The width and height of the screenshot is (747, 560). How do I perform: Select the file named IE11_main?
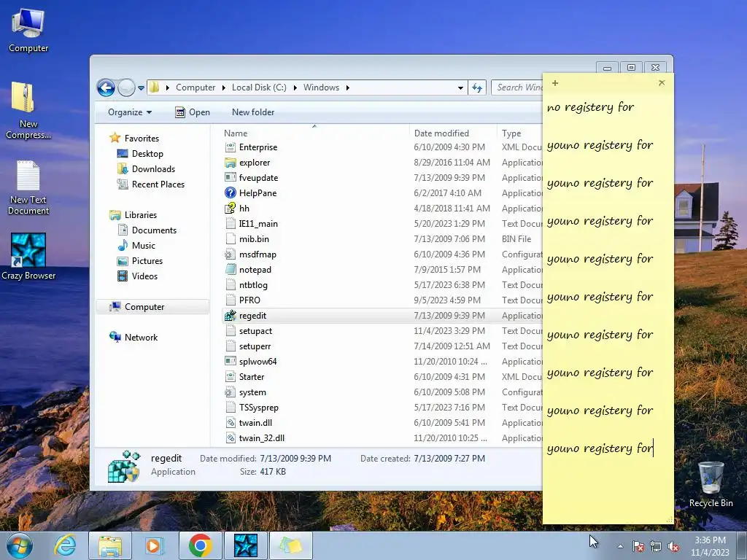click(x=258, y=224)
